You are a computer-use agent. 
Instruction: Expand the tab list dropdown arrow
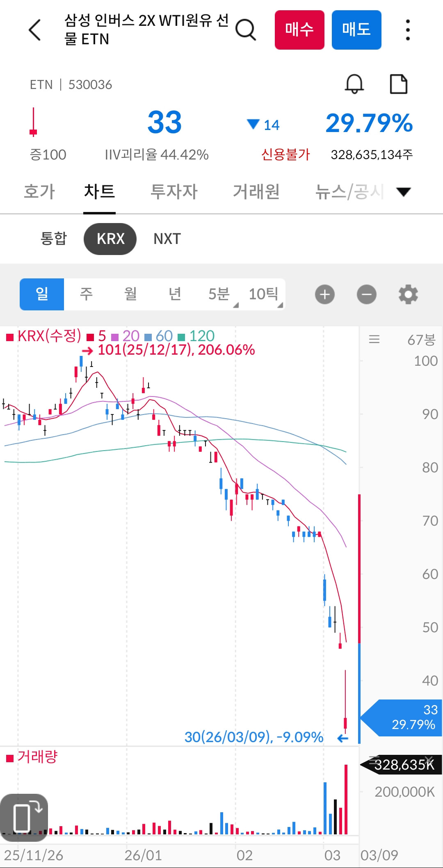(404, 192)
